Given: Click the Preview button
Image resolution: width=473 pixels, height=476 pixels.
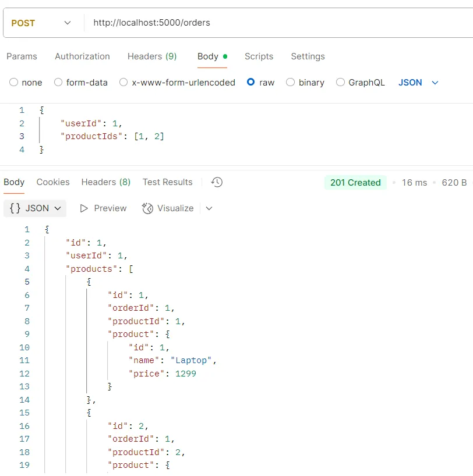Looking at the screenshot, I should (x=110, y=208).
